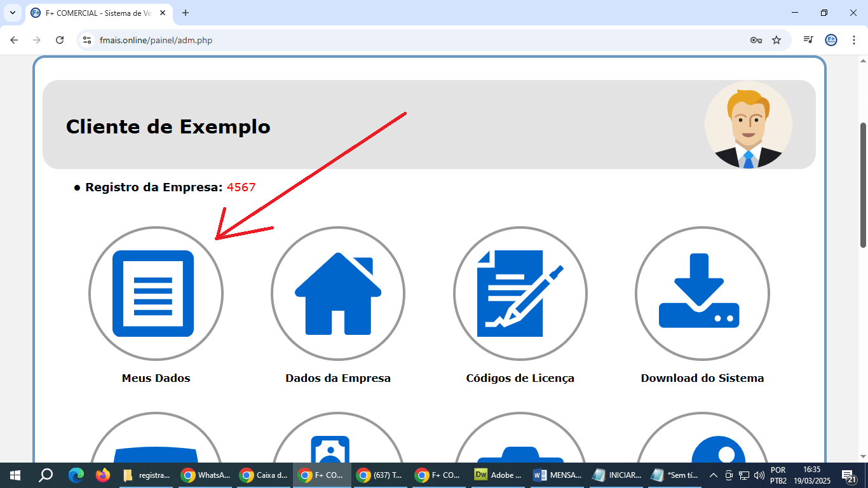
Task: Click the scrollbar down arrow
Action: coord(863,456)
